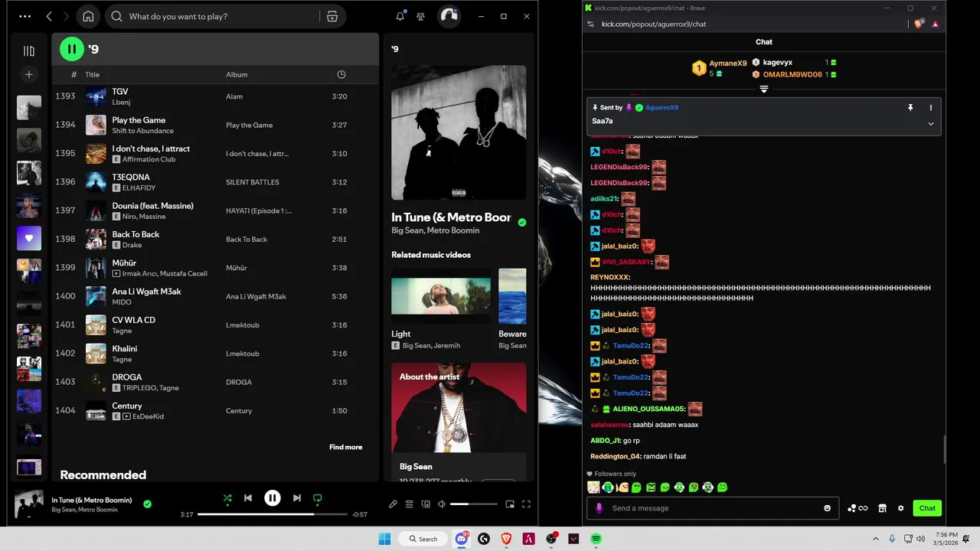View site info icon beside kick.com URL

tap(590, 24)
